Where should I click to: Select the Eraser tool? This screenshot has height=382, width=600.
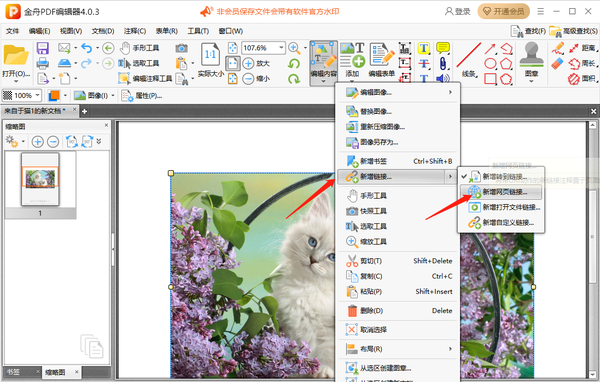(558, 64)
